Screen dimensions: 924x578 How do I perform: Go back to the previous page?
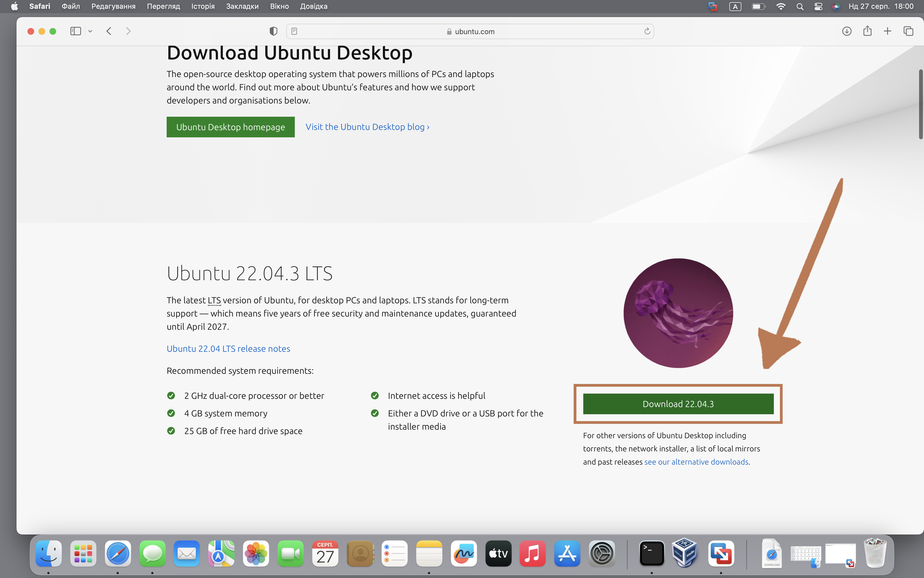click(109, 31)
